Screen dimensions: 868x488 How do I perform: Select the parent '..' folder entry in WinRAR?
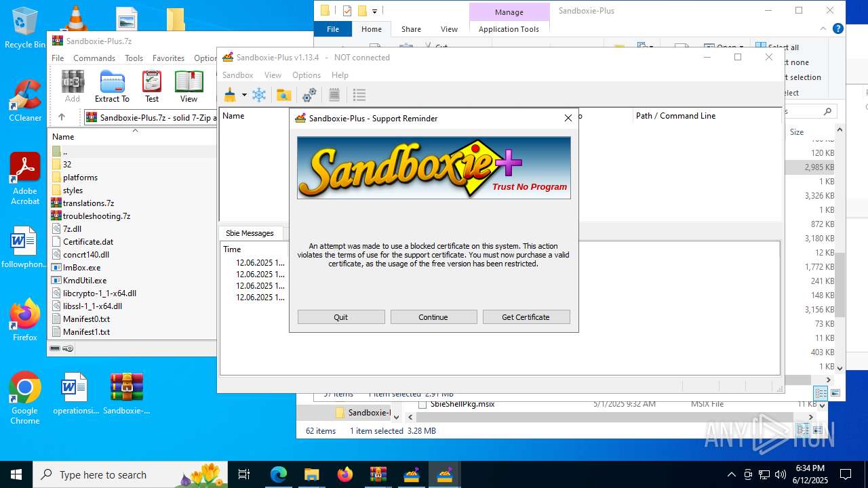tap(64, 152)
